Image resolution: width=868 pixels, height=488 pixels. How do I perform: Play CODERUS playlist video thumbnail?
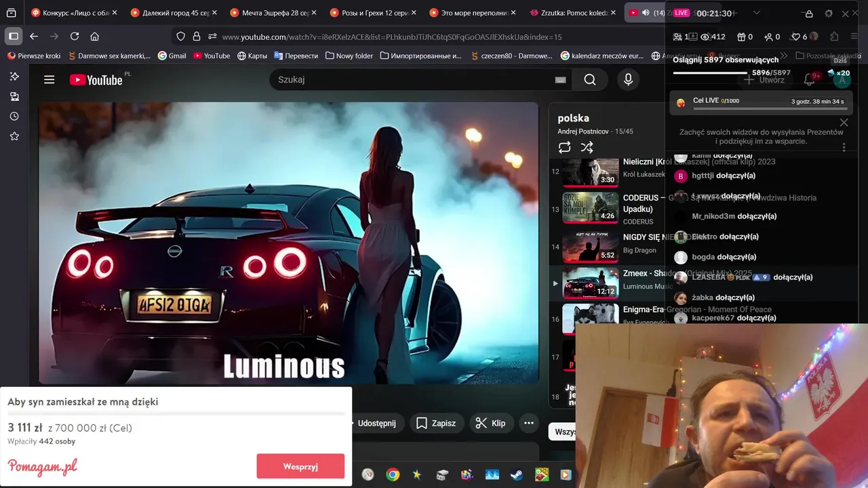pyautogui.click(x=590, y=208)
